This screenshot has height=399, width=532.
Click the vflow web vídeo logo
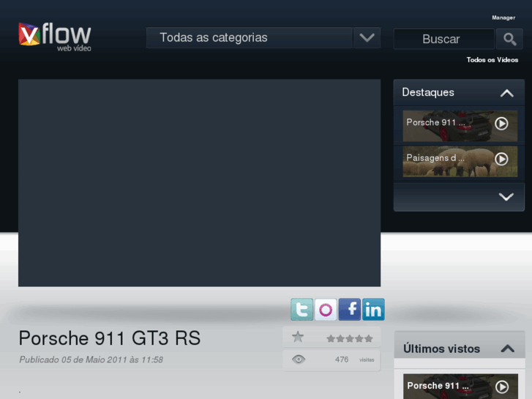coord(55,37)
